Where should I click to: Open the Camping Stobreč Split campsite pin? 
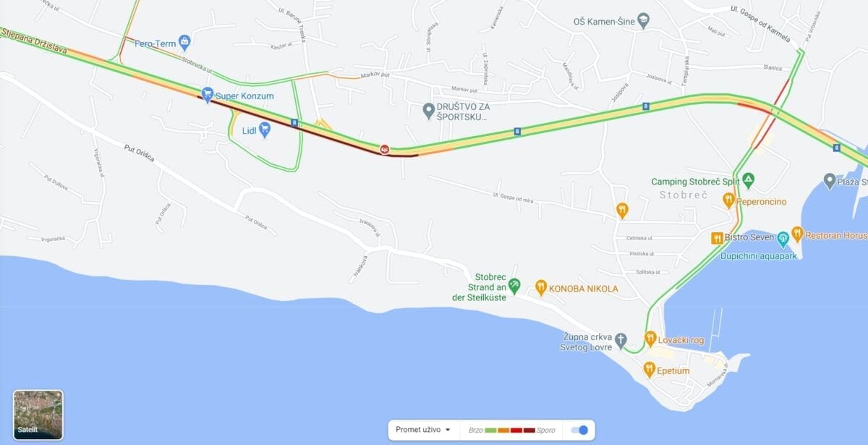(749, 179)
